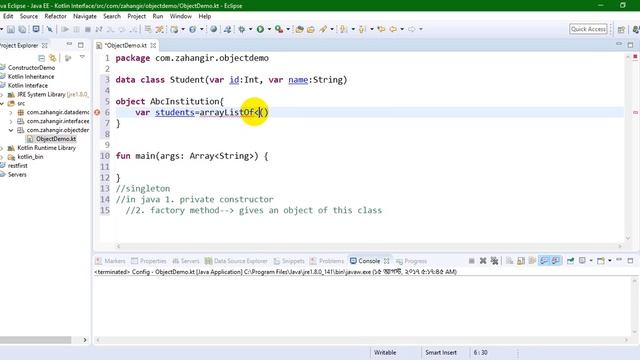Open the Search menu

[112, 16]
